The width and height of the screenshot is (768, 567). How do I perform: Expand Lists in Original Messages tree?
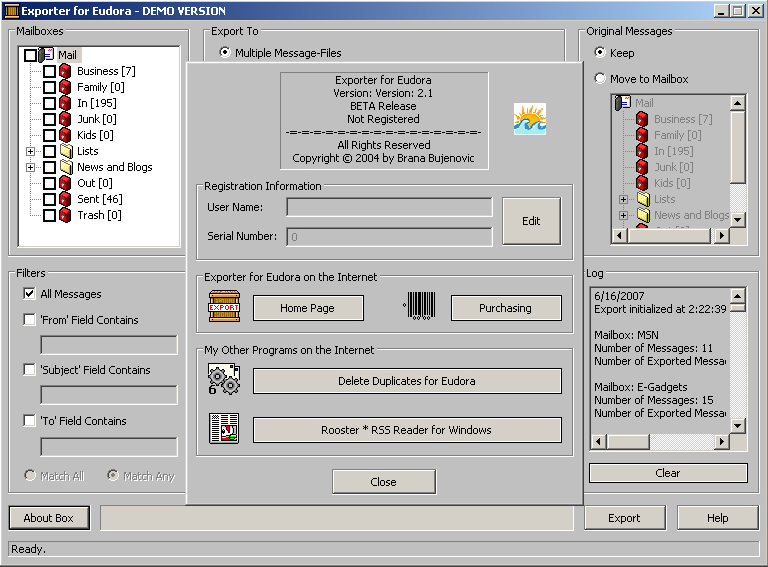pos(623,199)
